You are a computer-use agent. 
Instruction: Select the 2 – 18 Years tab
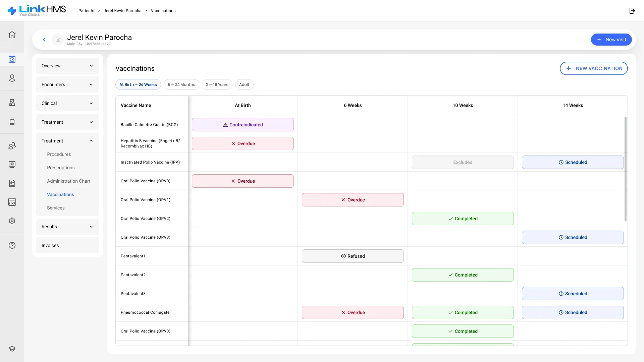(217, 84)
